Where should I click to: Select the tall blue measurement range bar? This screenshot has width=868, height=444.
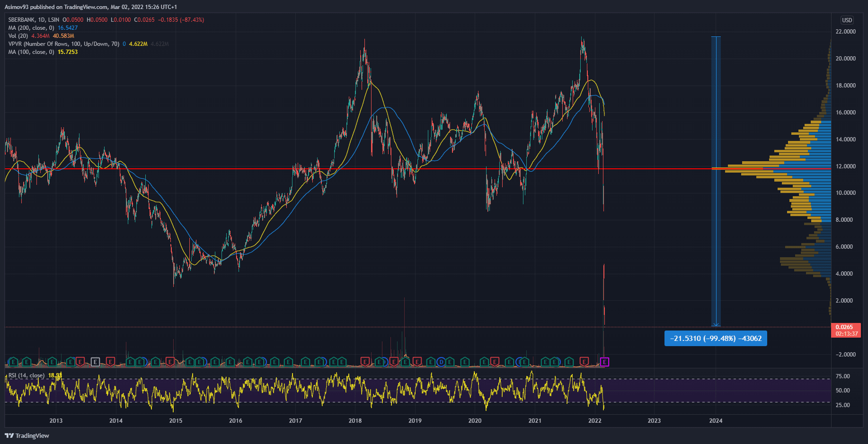[x=716, y=180]
